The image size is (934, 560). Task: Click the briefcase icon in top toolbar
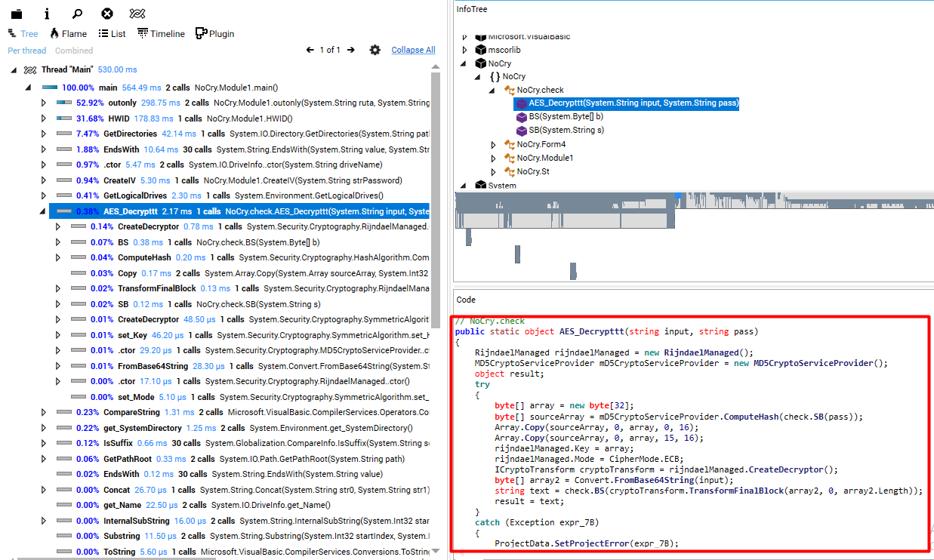pyautogui.click(x=16, y=14)
